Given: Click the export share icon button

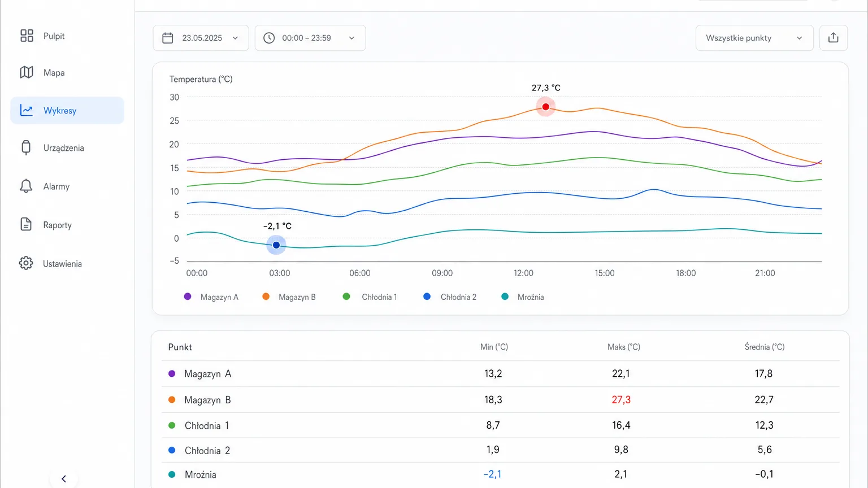Looking at the screenshot, I should tap(834, 38).
